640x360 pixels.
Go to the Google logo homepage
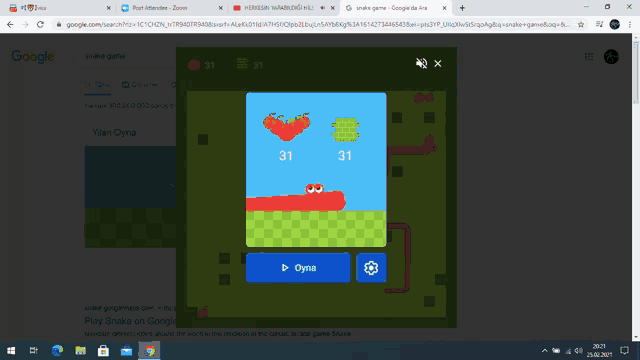click(x=33, y=56)
